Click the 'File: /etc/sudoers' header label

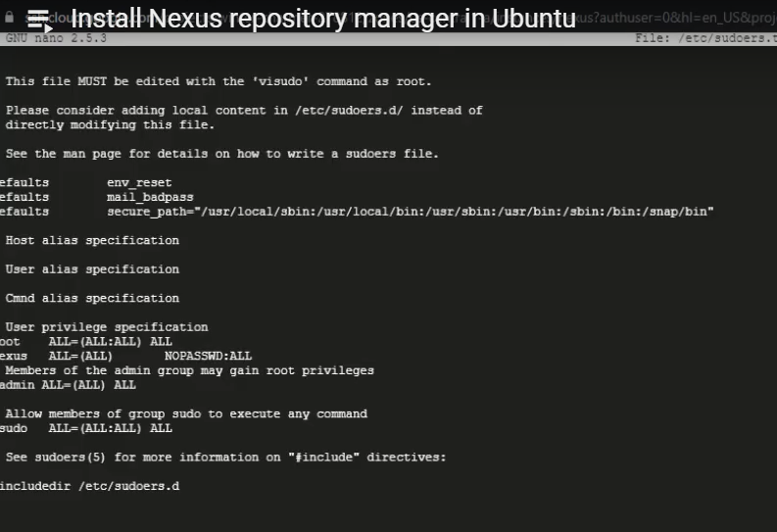(x=705, y=38)
